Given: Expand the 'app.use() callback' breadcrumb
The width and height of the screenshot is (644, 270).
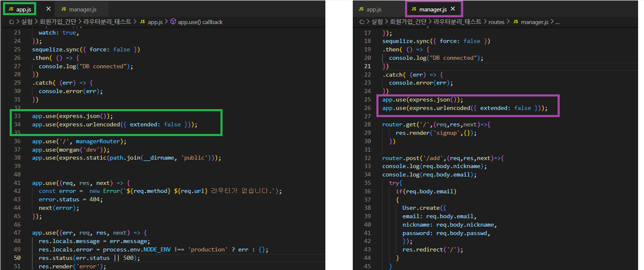Looking at the screenshot, I should tap(200, 22).
